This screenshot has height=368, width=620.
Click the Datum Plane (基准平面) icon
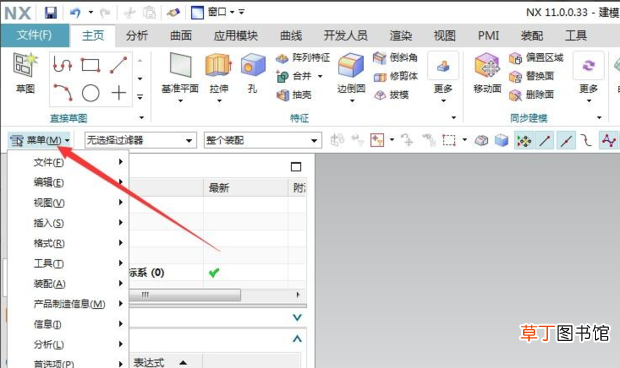tap(180, 65)
